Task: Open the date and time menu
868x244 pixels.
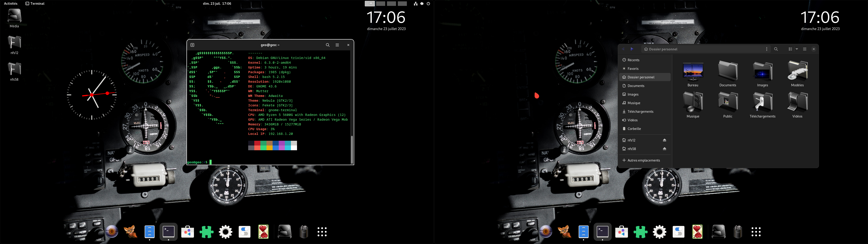Action: click(217, 4)
